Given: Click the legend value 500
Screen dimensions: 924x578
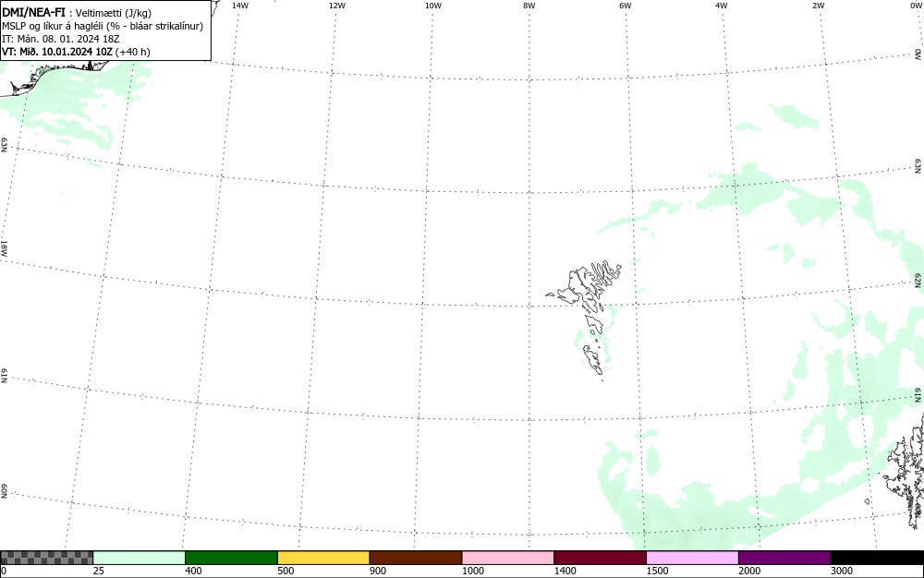Looking at the screenshot, I should click(x=286, y=571).
